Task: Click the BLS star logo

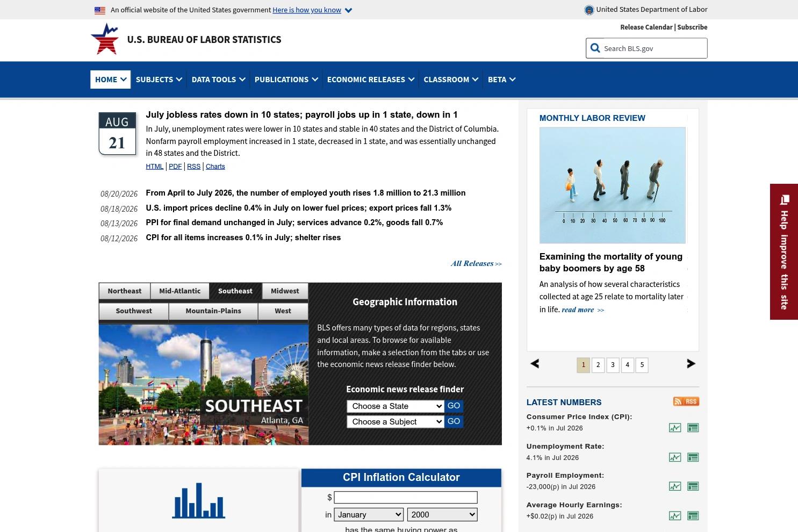Action: 105,39
